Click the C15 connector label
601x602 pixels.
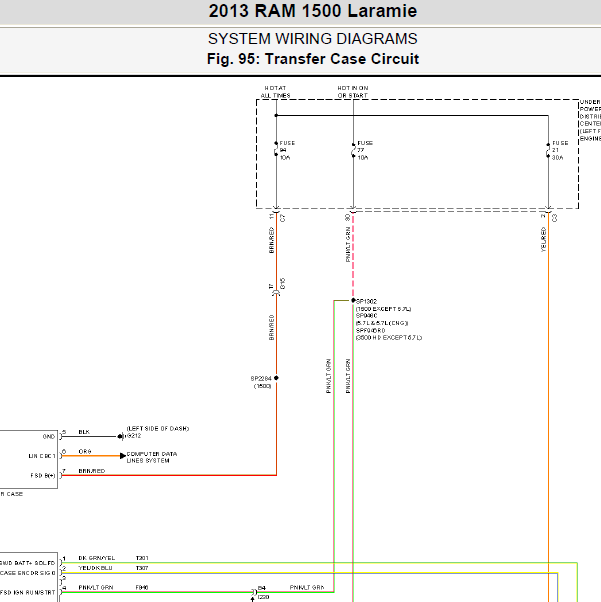(283, 284)
